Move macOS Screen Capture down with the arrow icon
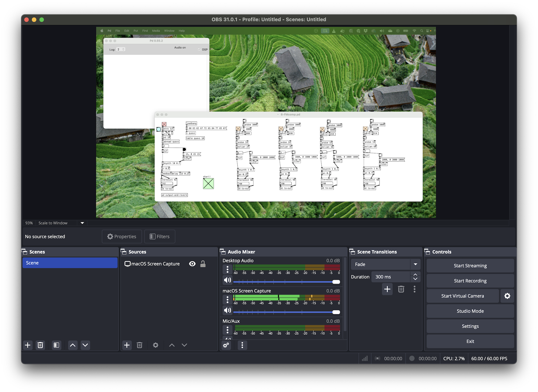Screen dimensions: 538x392 coord(184,345)
